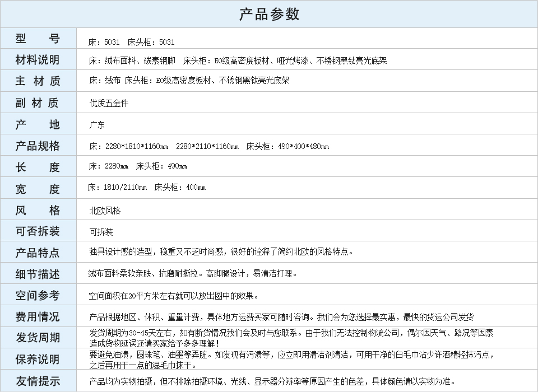The height and width of the screenshot is (392, 538).
Task: Click the 产品参数 table title
Action: (x=269, y=14)
